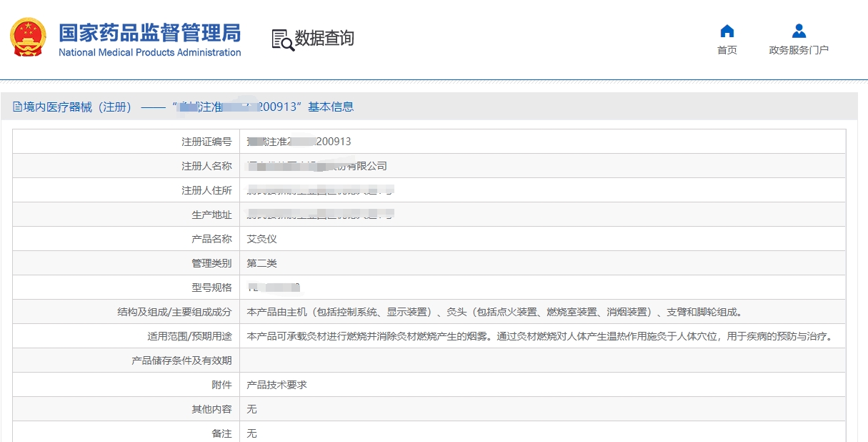Click the empty 产品储存条件及有效期 value cell
This screenshot has width=868, height=442.
point(542,360)
